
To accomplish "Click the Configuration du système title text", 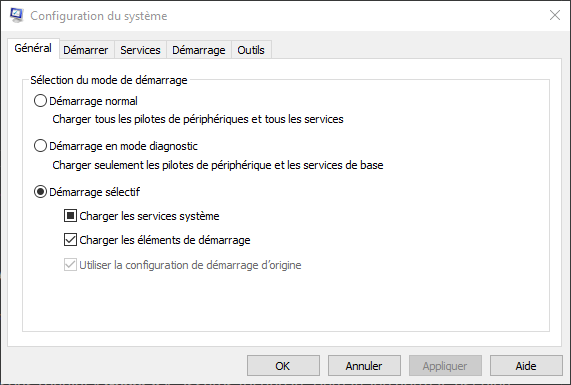I will pos(99,16).
